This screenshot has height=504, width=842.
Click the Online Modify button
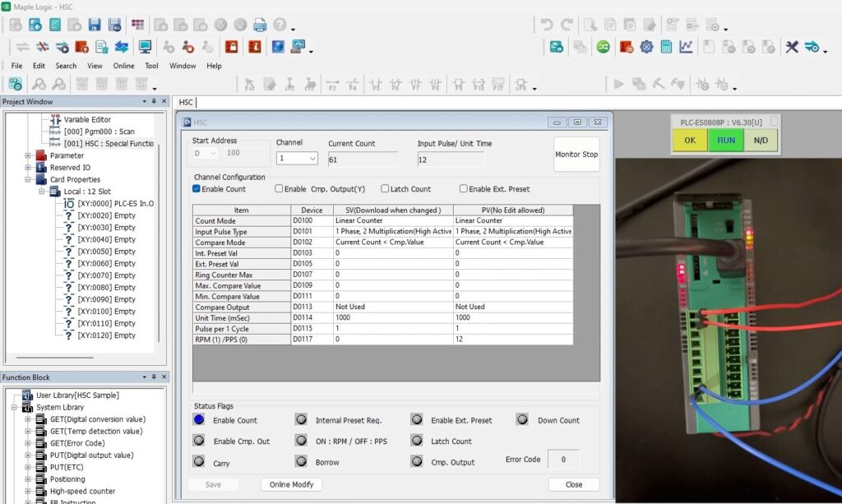coord(292,484)
